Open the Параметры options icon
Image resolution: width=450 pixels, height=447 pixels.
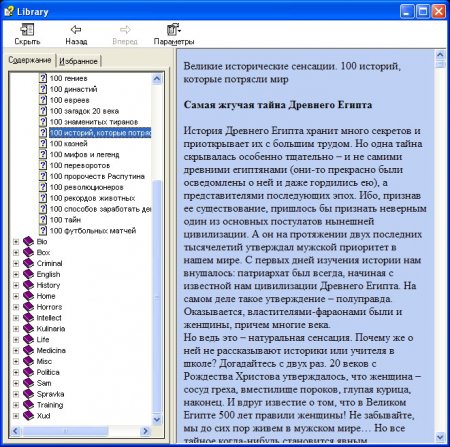tap(174, 30)
